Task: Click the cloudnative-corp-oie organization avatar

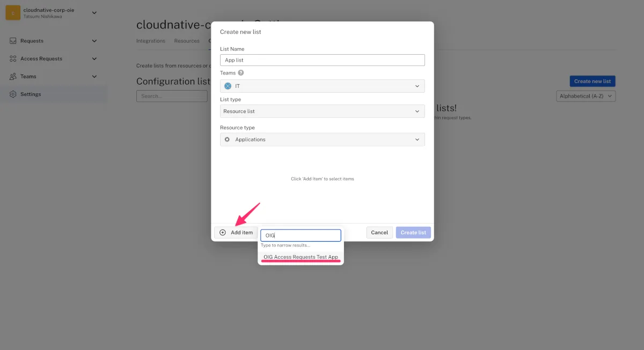Action: click(x=13, y=13)
